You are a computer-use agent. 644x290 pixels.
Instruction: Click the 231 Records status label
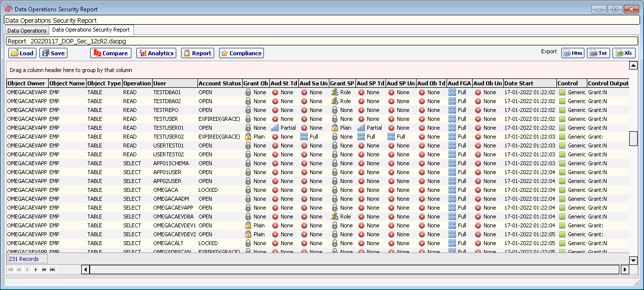pyautogui.click(x=27, y=258)
